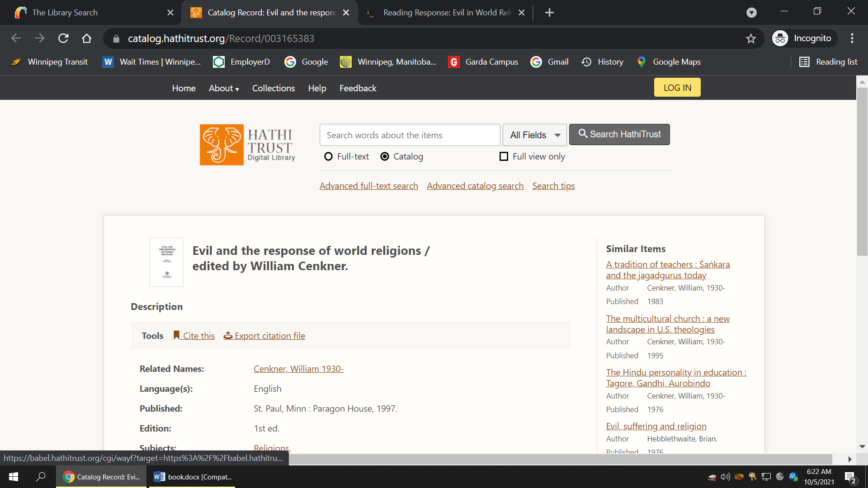Open Google Maps bookmark
The height and width of the screenshot is (488, 868).
tap(669, 62)
